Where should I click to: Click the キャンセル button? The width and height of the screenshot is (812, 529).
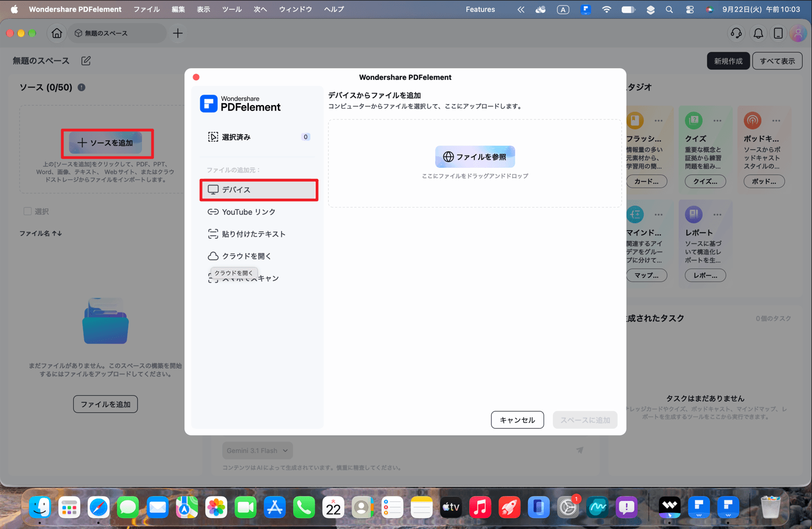click(x=517, y=420)
